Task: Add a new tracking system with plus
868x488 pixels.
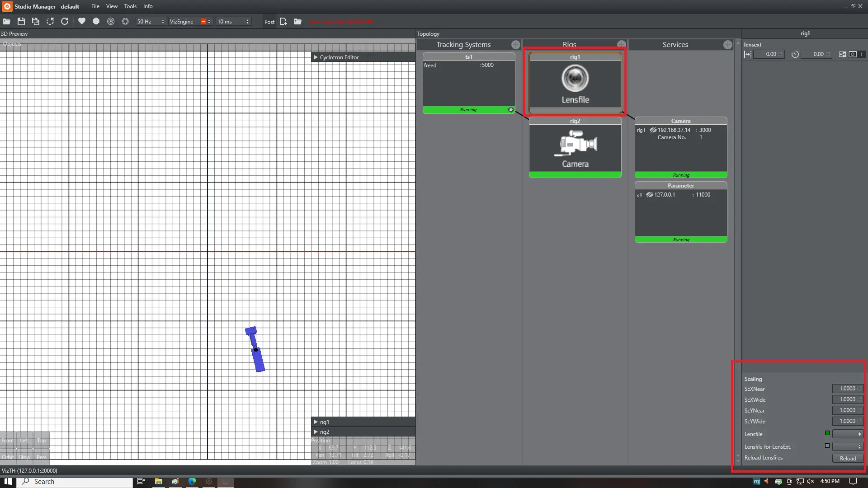Action: [x=515, y=45]
